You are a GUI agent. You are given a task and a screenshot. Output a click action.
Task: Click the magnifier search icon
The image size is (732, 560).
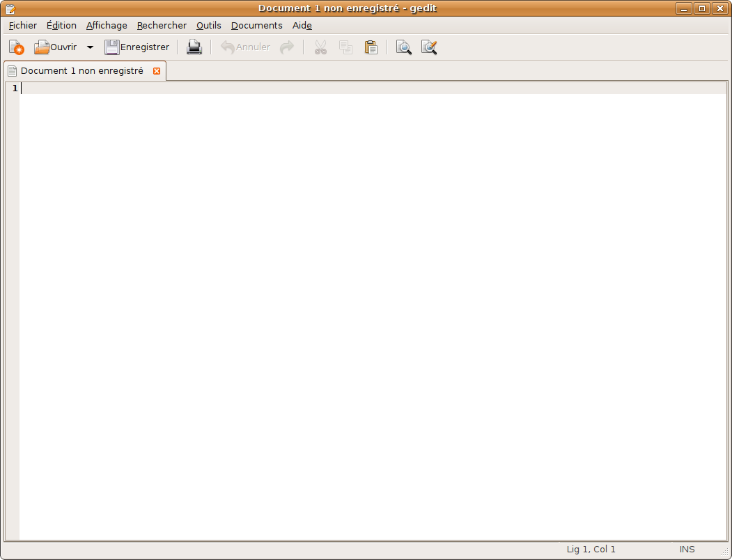tap(403, 47)
